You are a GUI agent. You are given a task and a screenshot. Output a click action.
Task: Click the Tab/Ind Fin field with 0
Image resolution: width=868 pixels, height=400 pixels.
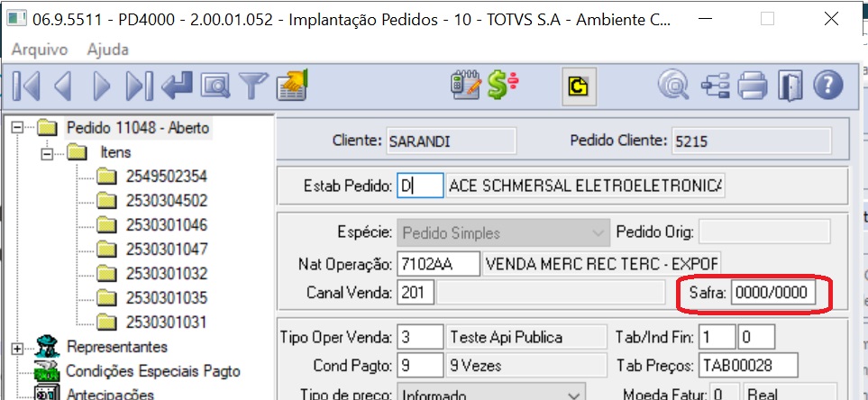point(757,337)
